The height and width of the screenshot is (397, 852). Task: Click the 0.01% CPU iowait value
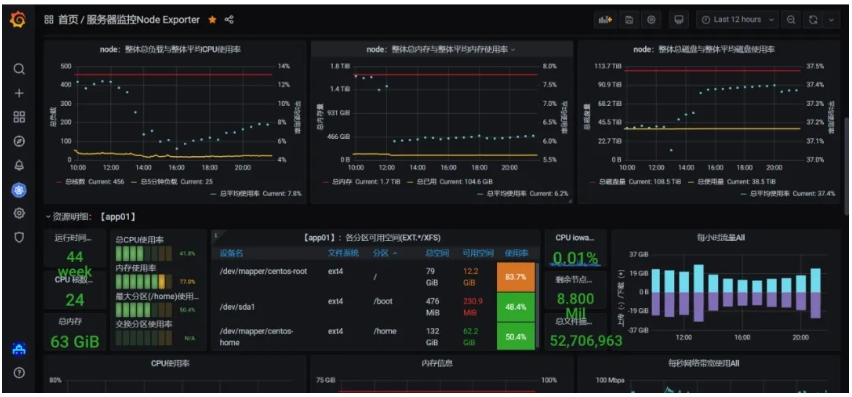[x=576, y=257]
